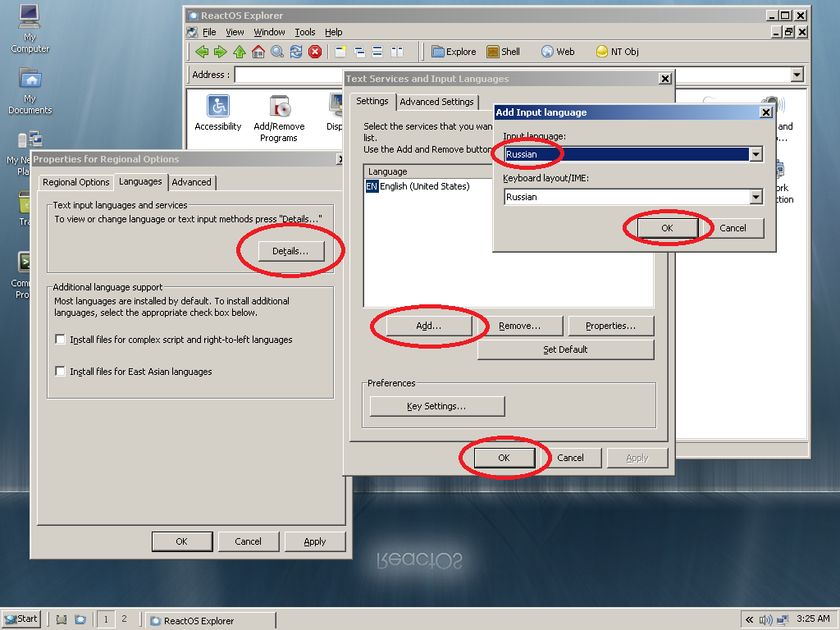Switch to virtual desktop 2
Image resolution: width=840 pixels, height=630 pixels.
[x=125, y=619]
